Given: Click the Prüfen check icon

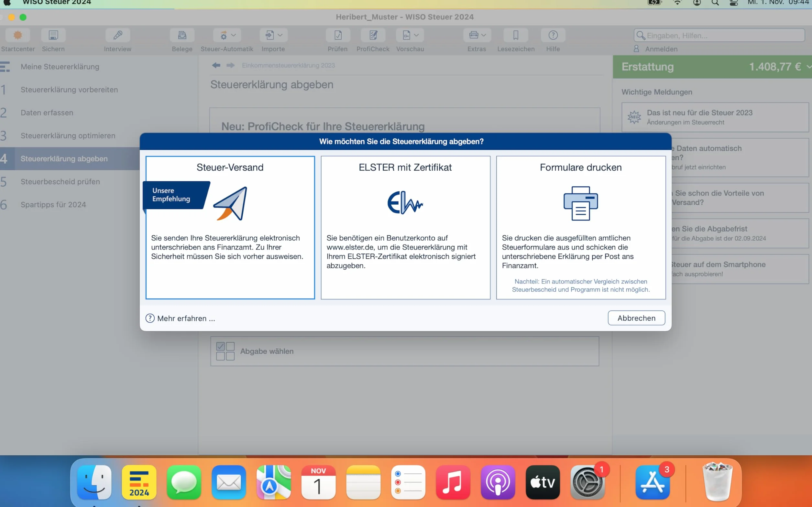Looking at the screenshot, I should click(338, 35).
